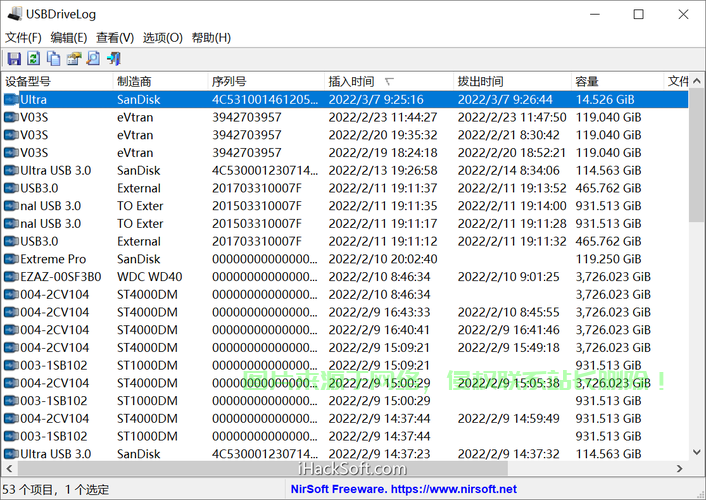The image size is (706, 500).
Task: Select the EZAZ-00SF3B0 row
Action: coord(345,277)
